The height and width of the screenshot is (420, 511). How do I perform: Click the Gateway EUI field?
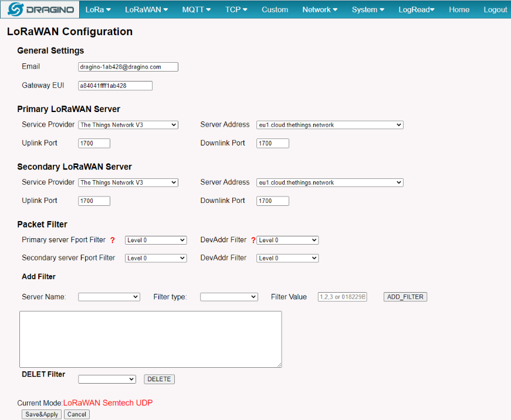[x=115, y=86]
